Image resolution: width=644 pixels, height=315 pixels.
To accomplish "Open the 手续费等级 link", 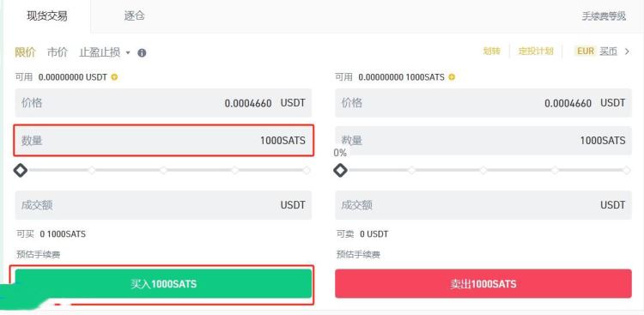I will click(604, 16).
